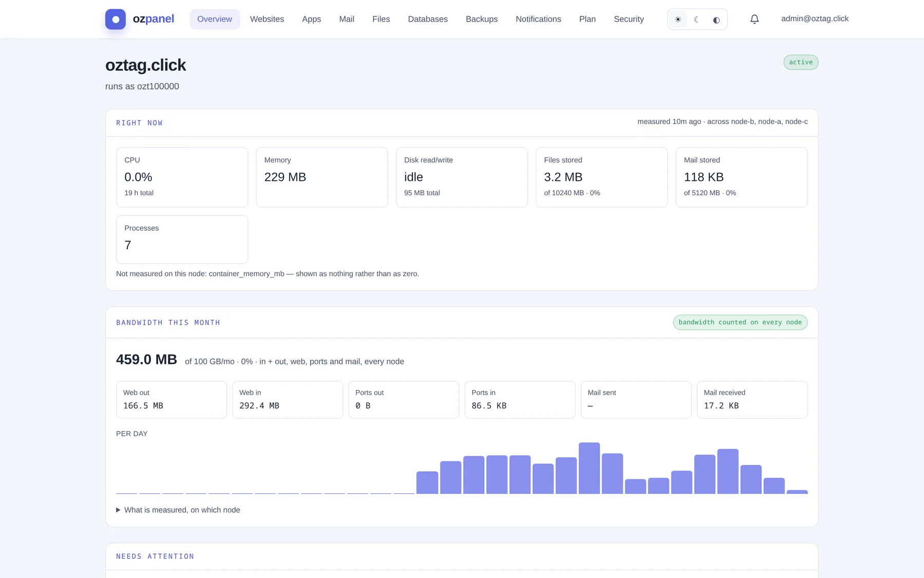
Task: Click the "bandwidth counted on every node" badge
Action: tap(740, 322)
